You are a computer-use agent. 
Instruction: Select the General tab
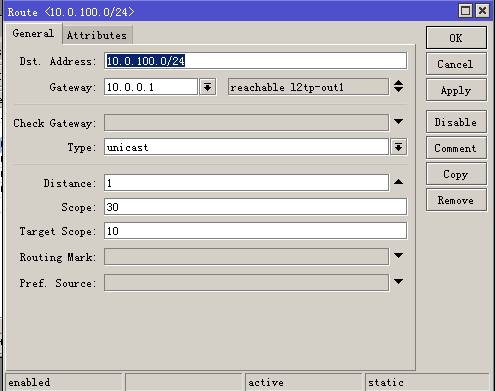[33, 33]
